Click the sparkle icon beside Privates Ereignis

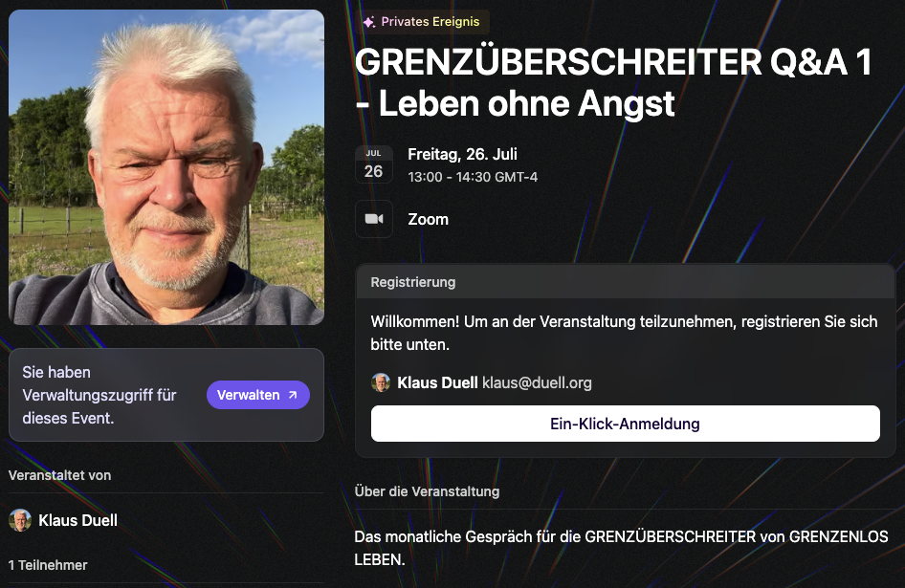pyautogui.click(x=369, y=22)
